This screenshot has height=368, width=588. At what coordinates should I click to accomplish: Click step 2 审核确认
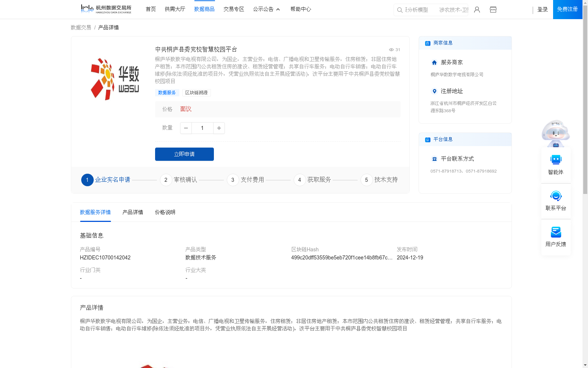(x=179, y=180)
